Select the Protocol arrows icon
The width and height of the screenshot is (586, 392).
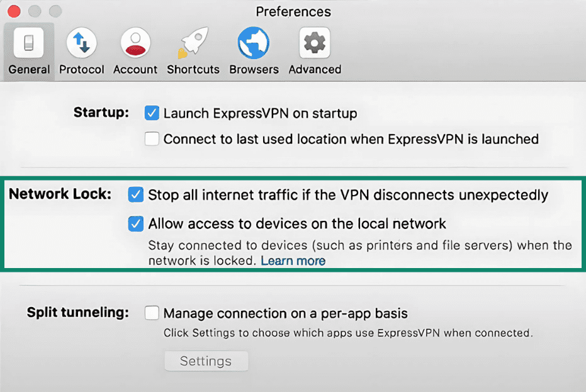81,42
